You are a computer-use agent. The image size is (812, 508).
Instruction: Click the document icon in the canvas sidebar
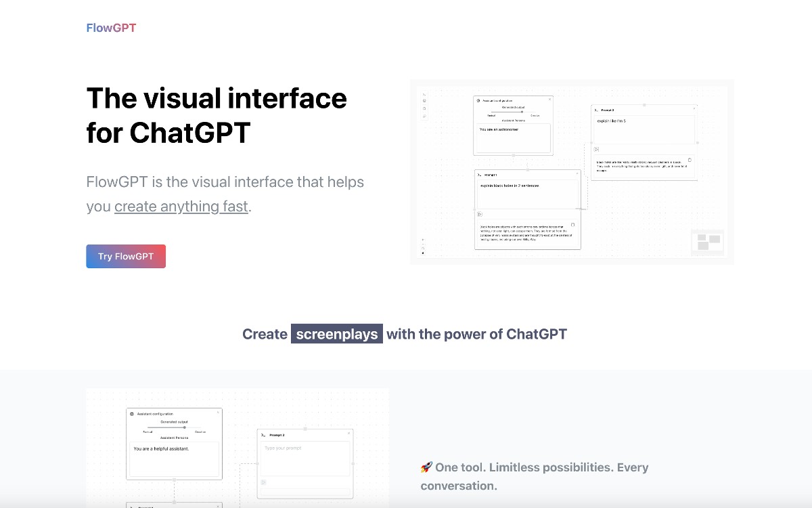424,107
